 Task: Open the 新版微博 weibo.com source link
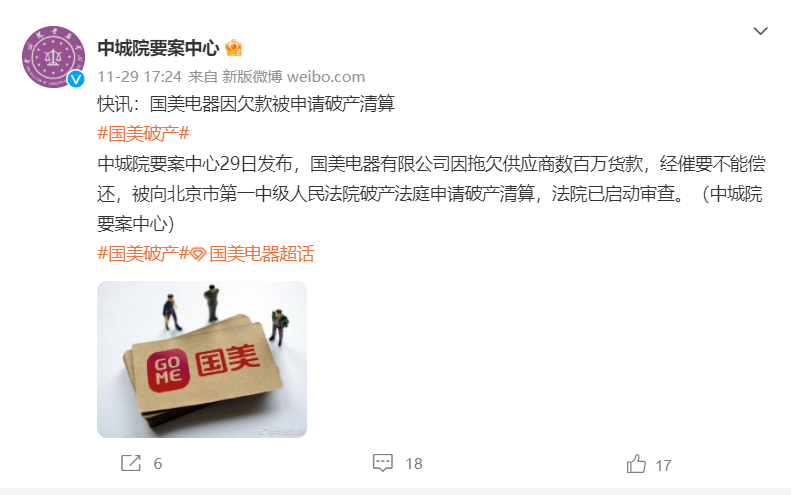(293, 77)
